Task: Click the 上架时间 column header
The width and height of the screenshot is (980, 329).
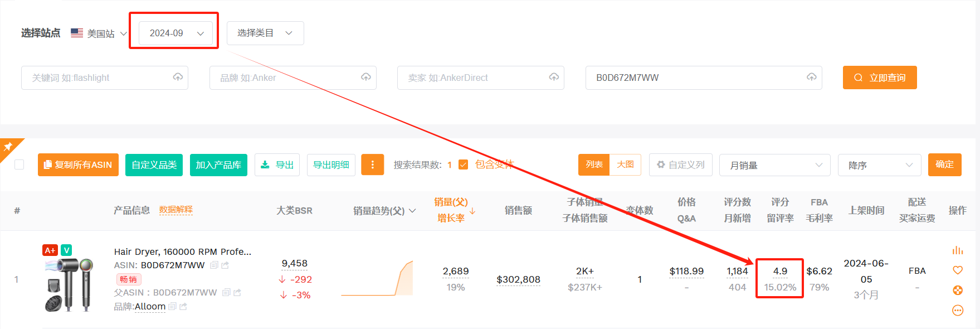Action: [866, 210]
